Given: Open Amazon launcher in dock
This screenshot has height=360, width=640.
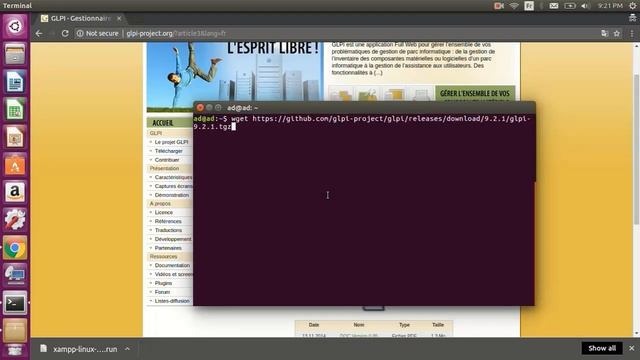Looking at the screenshot, I should click(x=15, y=192).
